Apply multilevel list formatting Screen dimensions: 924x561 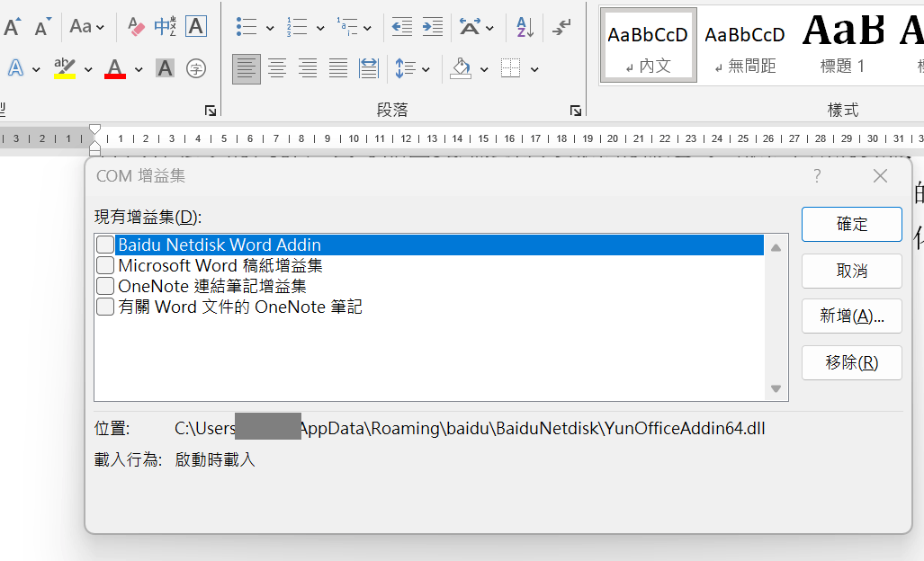[347, 26]
